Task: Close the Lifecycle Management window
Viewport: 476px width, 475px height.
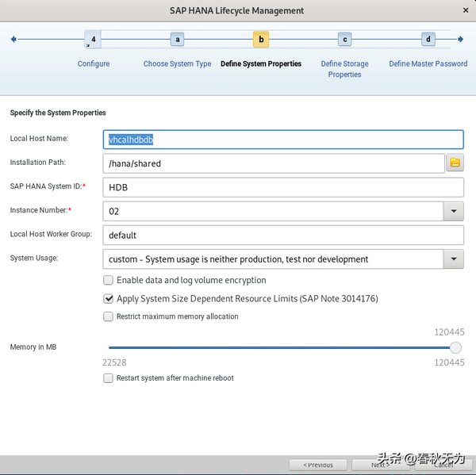Action: (466, 10)
